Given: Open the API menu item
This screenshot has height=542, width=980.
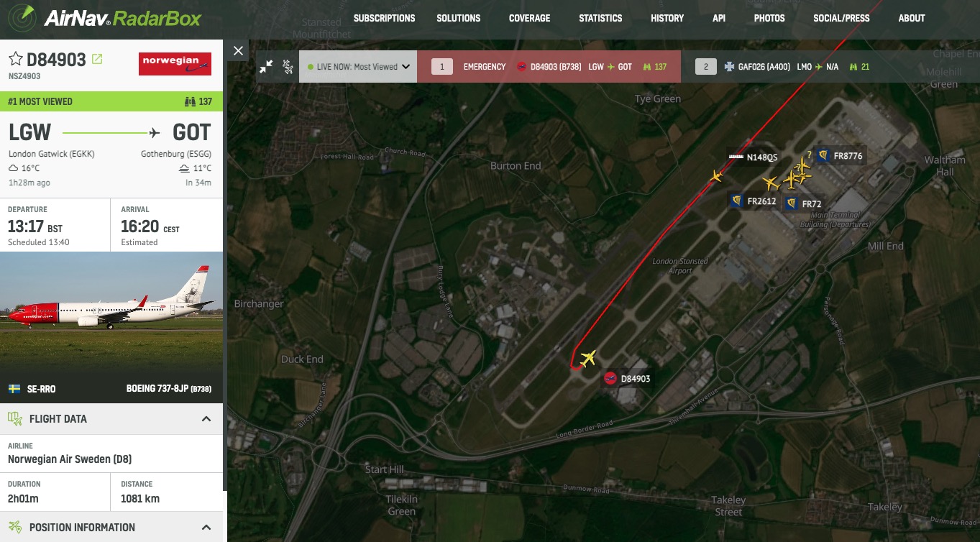Looking at the screenshot, I should pyautogui.click(x=719, y=18).
